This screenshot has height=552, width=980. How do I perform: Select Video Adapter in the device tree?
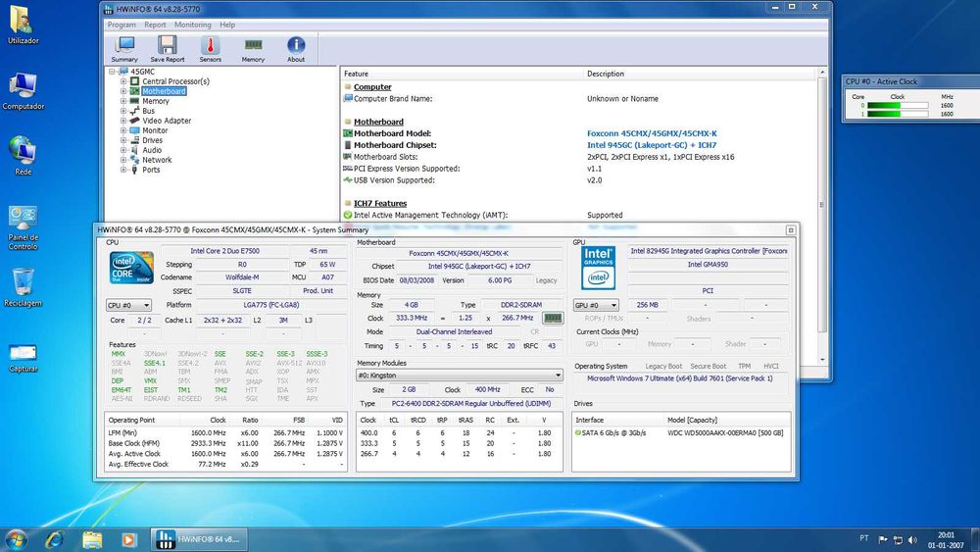point(167,121)
